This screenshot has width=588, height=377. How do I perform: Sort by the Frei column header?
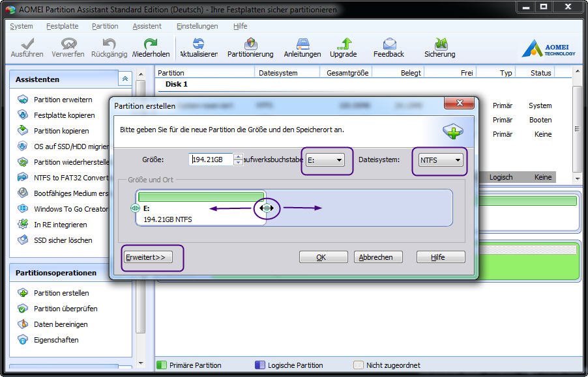pyautogui.click(x=450, y=73)
